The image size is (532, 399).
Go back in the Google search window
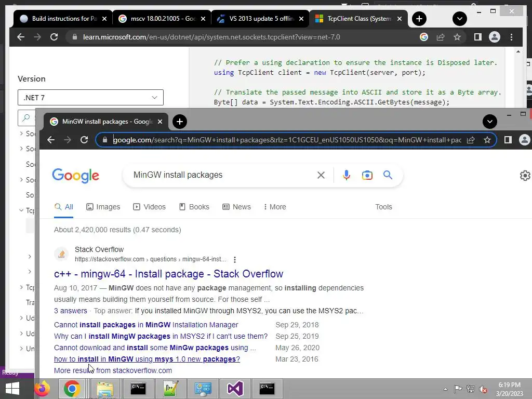(x=51, y=140)
